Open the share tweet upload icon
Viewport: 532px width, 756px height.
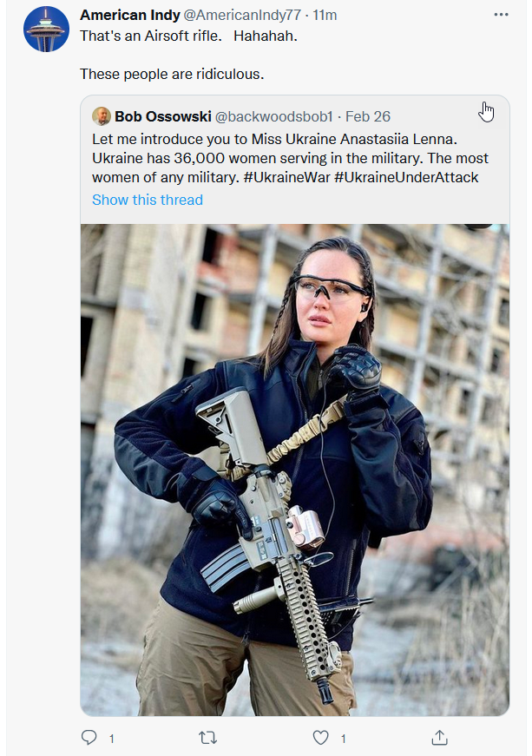pyautogui.click(x=439, y=737)
